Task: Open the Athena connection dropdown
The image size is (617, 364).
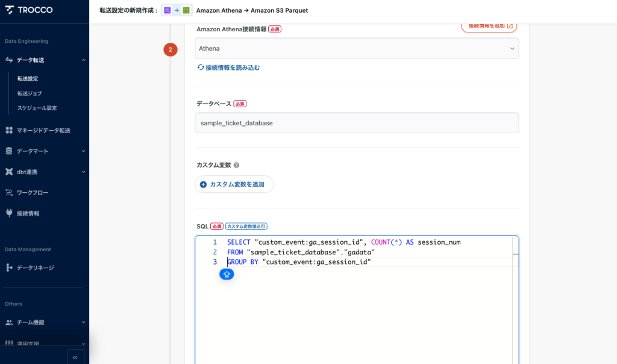Action: click(357, 48)
